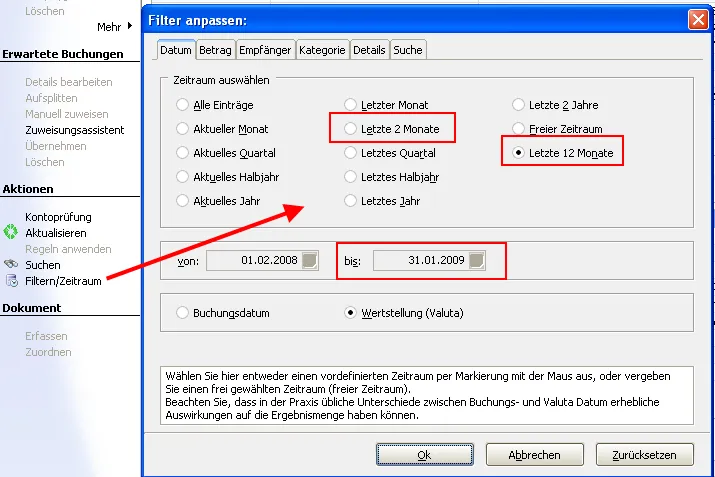This screenshot has width=715, height=477.
Task: Click the Filtern/Zeitraum icon in sidebar
Action: tap(11, 281)
